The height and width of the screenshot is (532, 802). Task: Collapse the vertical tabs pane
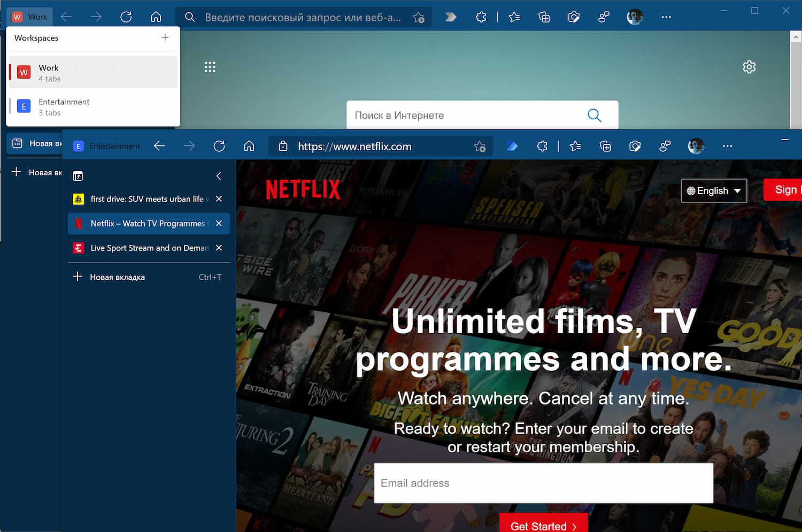219,176
